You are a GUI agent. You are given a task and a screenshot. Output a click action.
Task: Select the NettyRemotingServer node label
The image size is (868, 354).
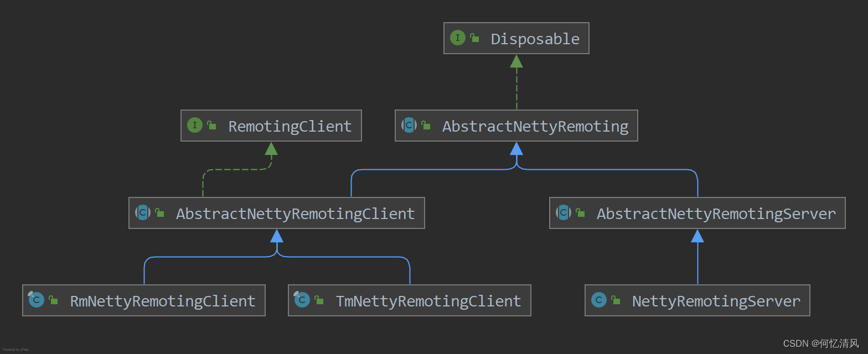(x=716, y=301)
